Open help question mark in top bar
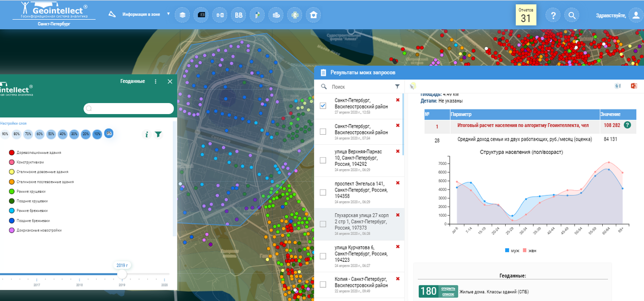Viewport: 644px width, 301px height. (x=553, y=16)
